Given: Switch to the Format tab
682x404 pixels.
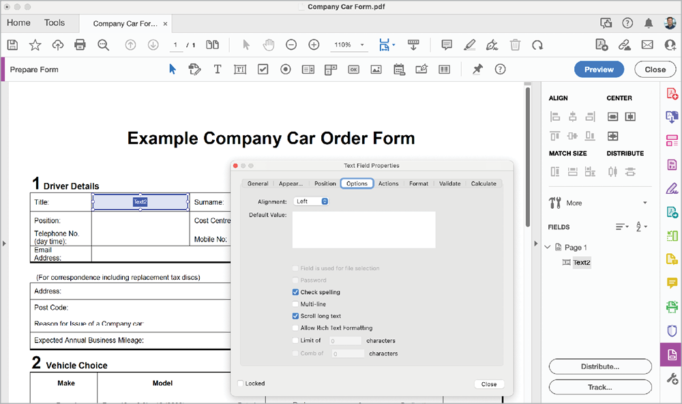Looking at the screenshot, I should tap(418, 184).
